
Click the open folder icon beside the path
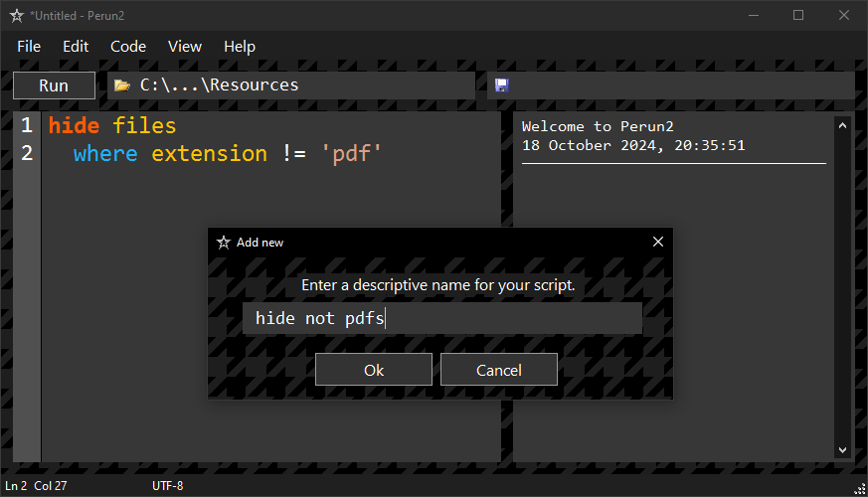point(121,85)
